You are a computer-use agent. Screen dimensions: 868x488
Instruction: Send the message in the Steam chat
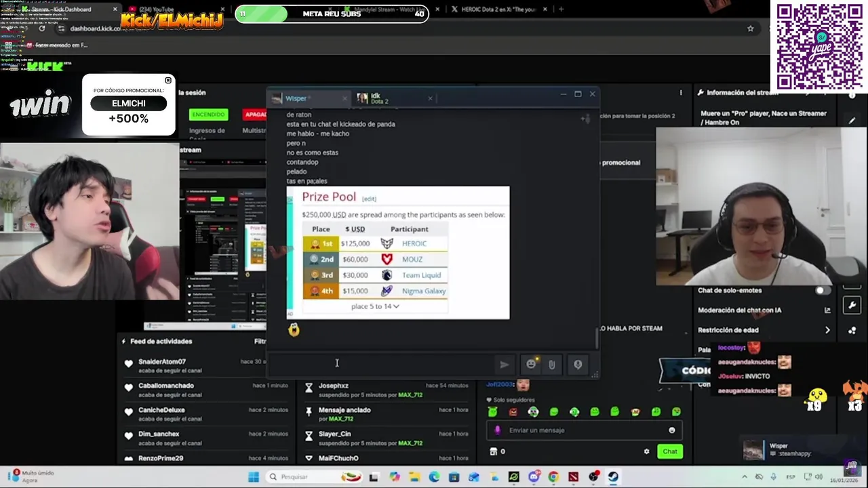(x=504, y=365)
